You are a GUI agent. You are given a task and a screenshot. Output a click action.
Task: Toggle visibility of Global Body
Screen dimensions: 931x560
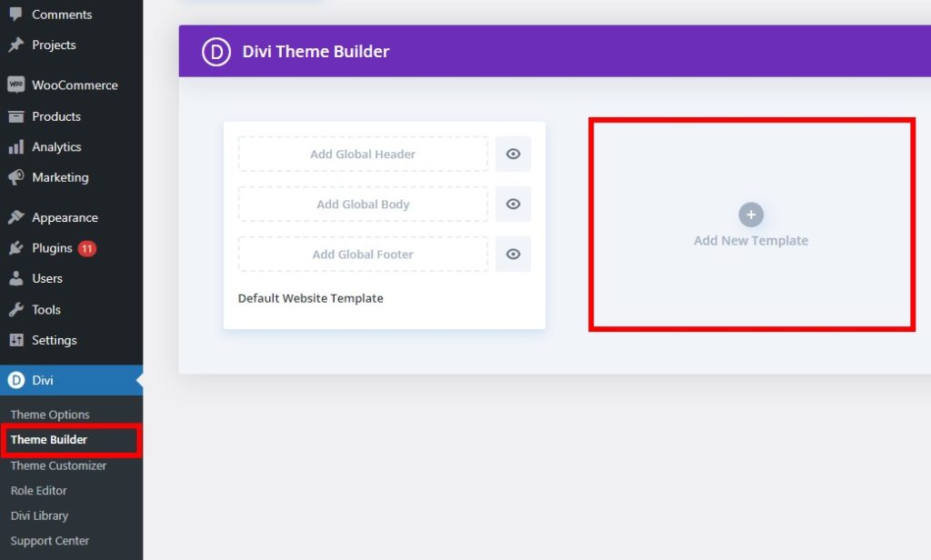513,204
